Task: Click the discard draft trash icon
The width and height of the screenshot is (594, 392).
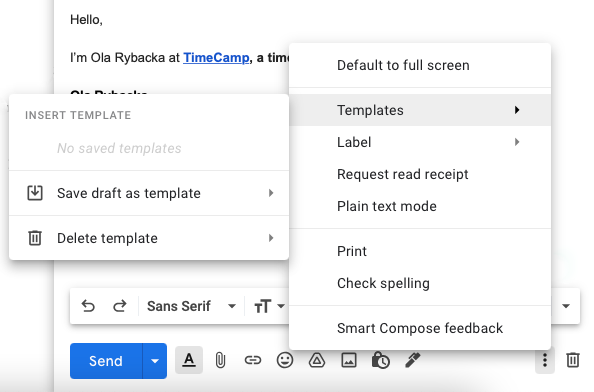Action: 573,360
